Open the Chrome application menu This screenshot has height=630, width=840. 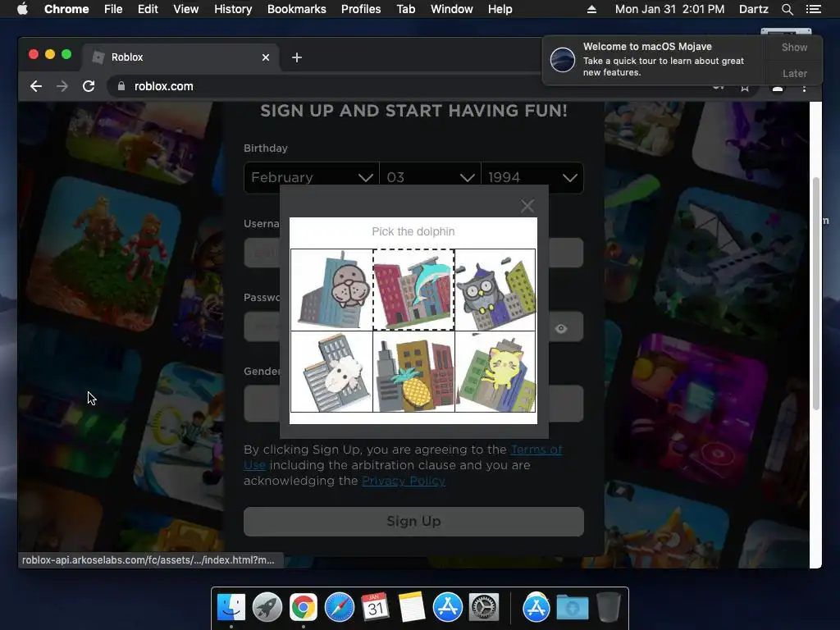66,9
